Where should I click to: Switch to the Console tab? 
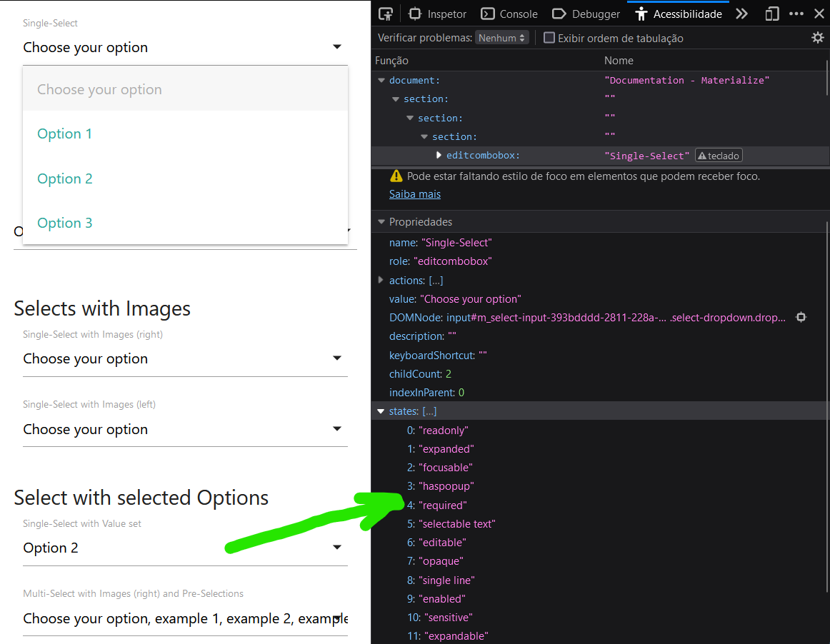pos(509,14)
